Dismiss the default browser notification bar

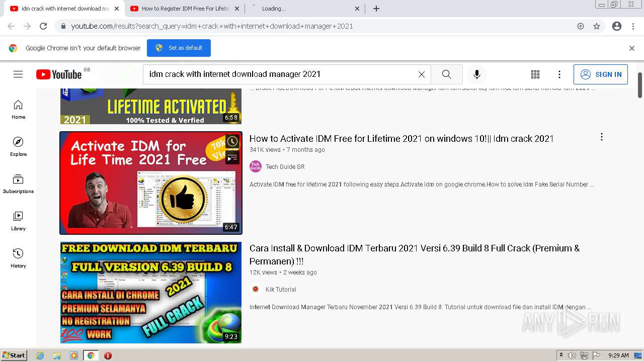(632, 48)
